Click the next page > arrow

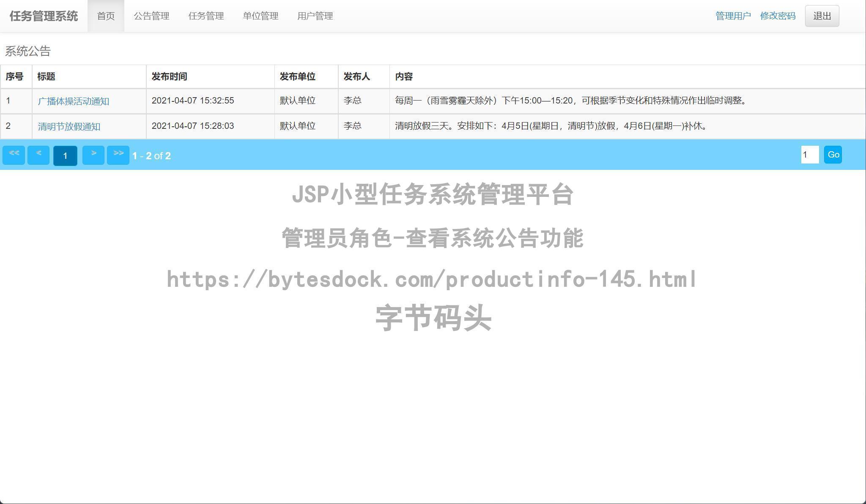[x=93, y=155]
